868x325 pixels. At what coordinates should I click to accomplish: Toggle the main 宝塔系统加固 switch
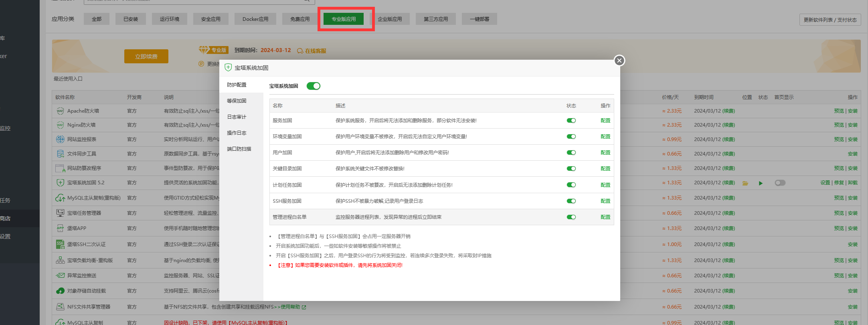pyautogui.click(x=314, y=86)
